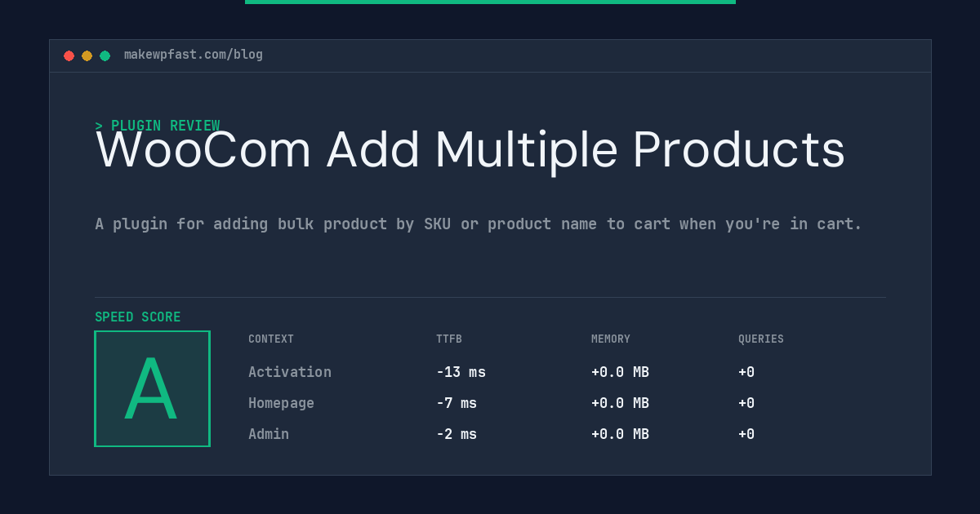Image resolution: width=980 pixels, height=514 pixels.
Task: Click the 'WooCom Add Multiple Products' title
Action: pyautogui.click(x=470, y=150)
